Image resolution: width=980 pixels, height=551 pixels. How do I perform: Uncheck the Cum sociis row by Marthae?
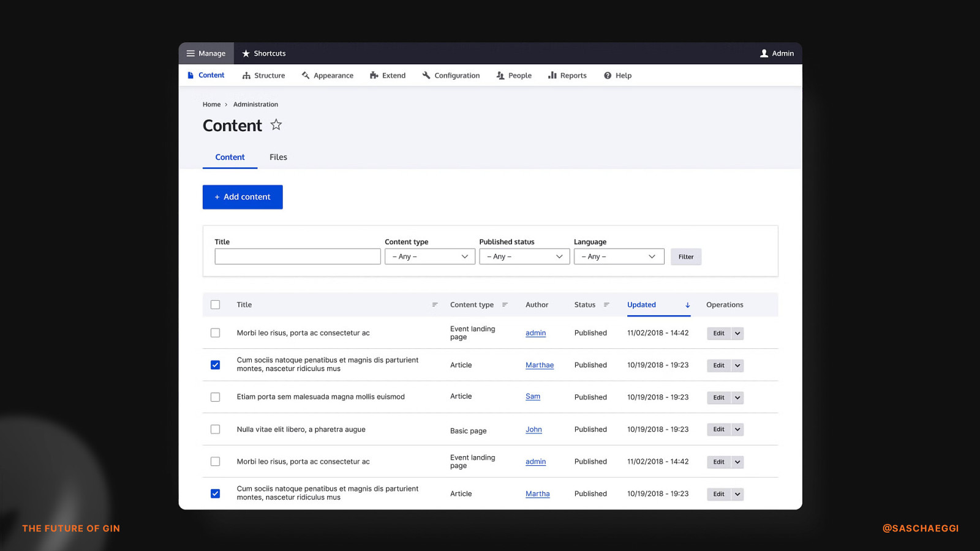coord(215,365)
